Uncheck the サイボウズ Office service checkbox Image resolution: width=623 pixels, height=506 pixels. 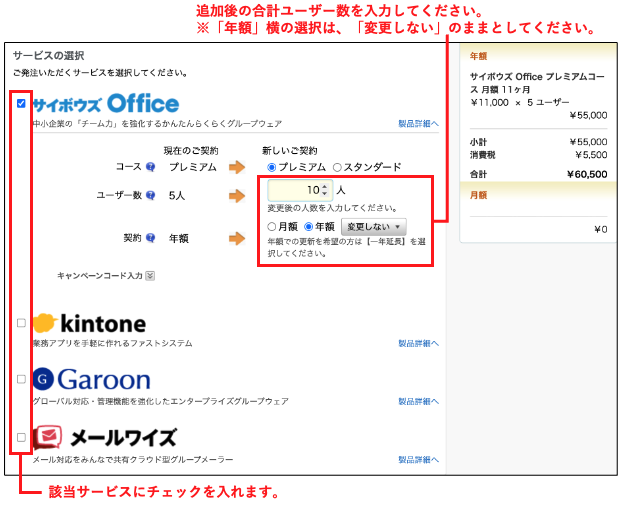point(22,103)
